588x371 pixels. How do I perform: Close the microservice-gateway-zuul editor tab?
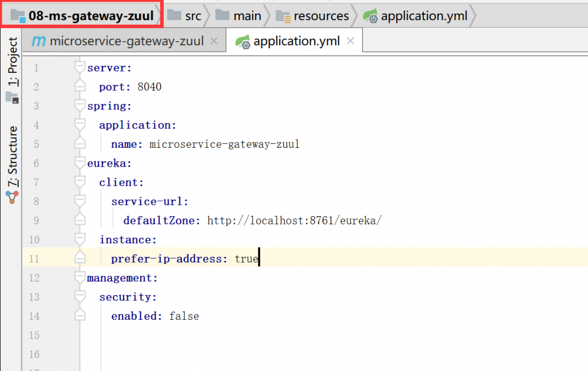pos(214,41)
